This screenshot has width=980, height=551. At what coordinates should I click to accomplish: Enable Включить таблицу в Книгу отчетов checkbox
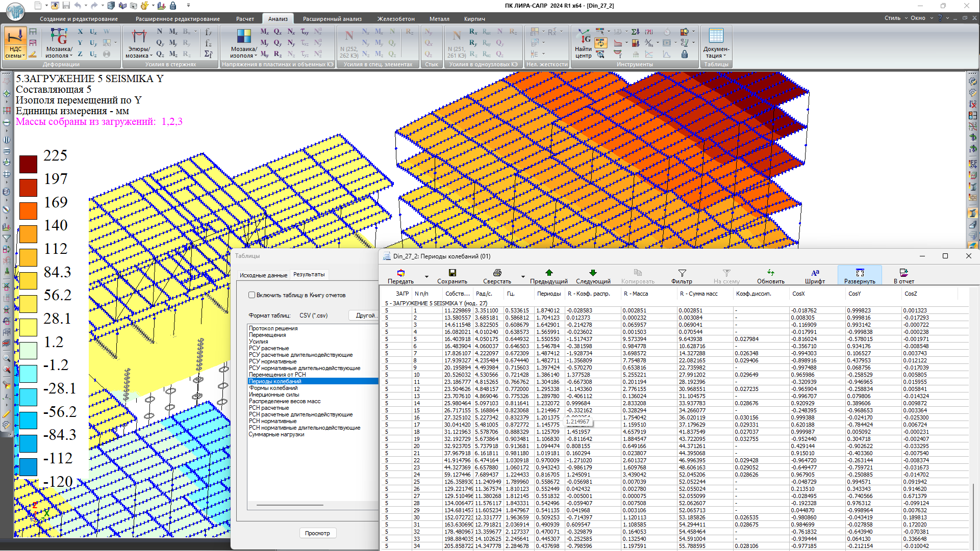click(x=252, y=295)
